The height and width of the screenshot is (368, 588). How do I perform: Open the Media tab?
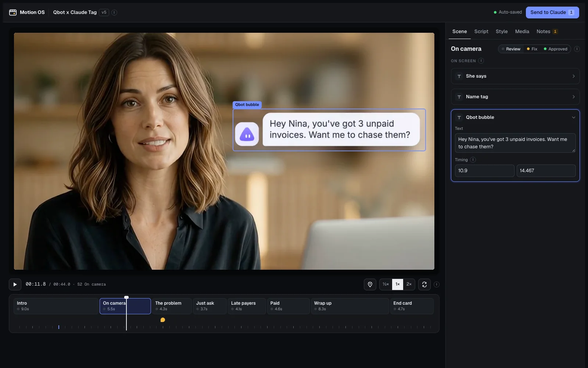click(x=522, y=32)
